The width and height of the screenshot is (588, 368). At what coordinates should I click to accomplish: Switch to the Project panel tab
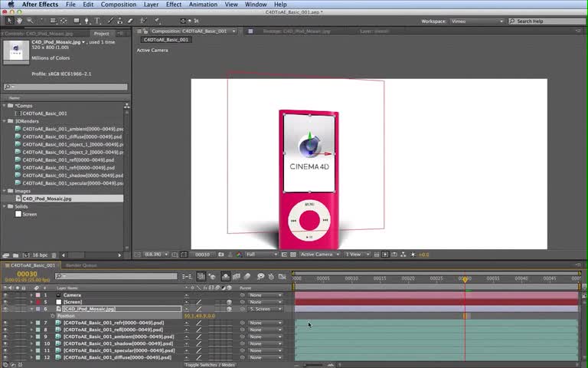pos(101,34)
